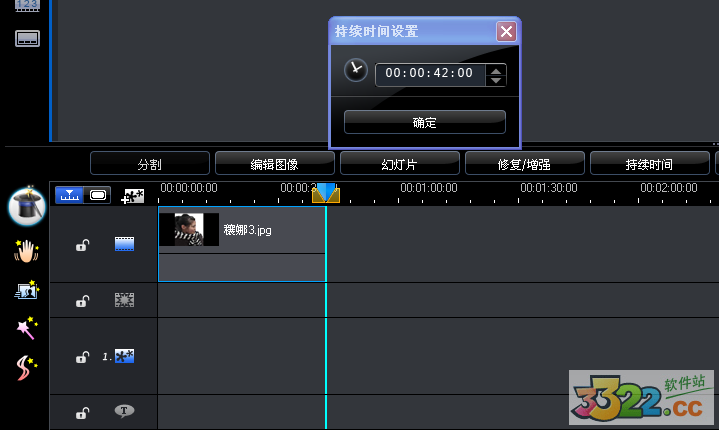Image resolution: width=719 pixels, height=430 pixels.
Task: Click the 00:00:00:00 ruler timecode
Action: point(189,188)
